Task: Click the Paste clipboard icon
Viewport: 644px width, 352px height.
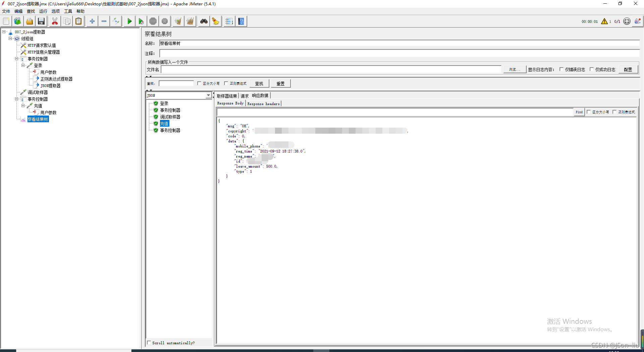Action: coord(78,21)
